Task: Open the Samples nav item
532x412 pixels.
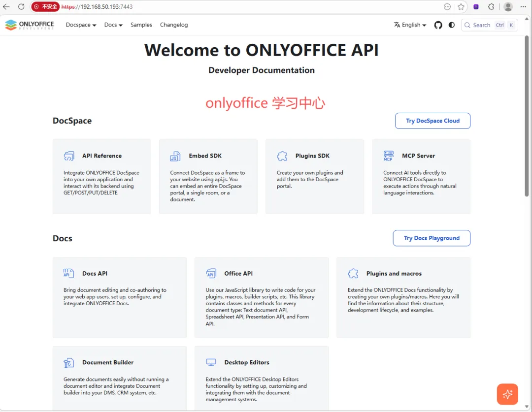Action: click(x=141, y=25)
